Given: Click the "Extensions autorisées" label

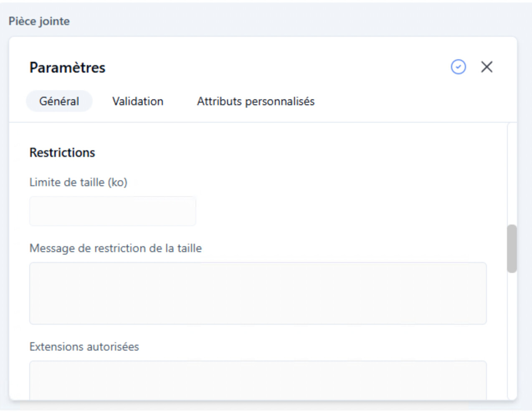Looking at the screenshot, I should pos(84,347).
